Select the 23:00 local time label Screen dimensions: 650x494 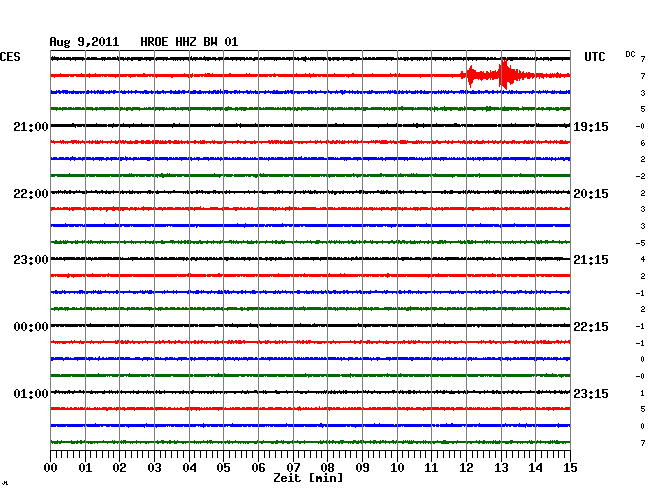pos(31,260)
